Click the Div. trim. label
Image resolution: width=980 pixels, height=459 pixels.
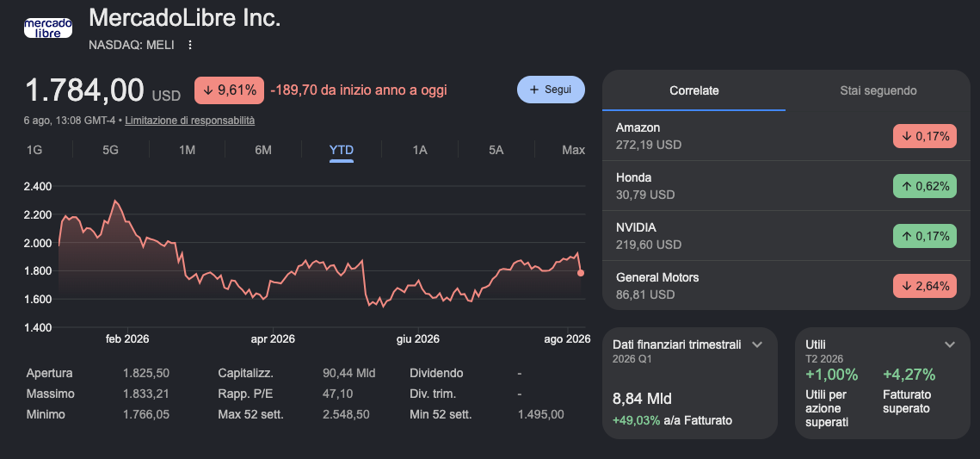tap(433, 394)
